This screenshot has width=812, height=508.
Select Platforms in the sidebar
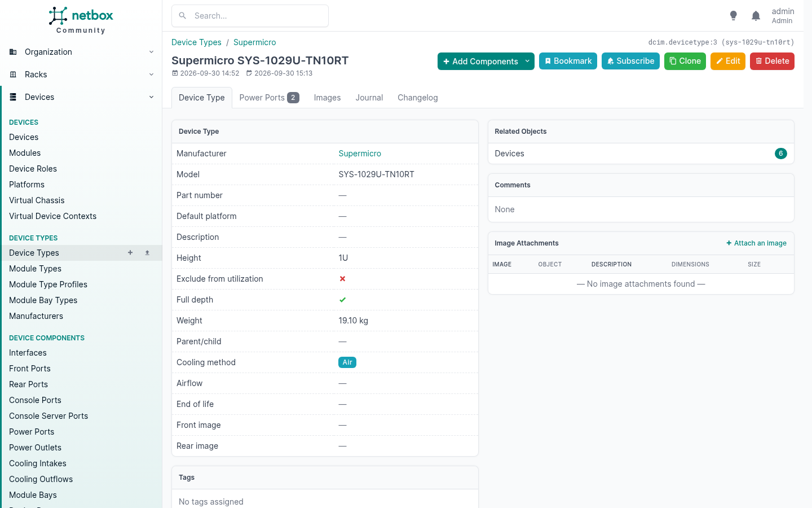tap(27, 185)
